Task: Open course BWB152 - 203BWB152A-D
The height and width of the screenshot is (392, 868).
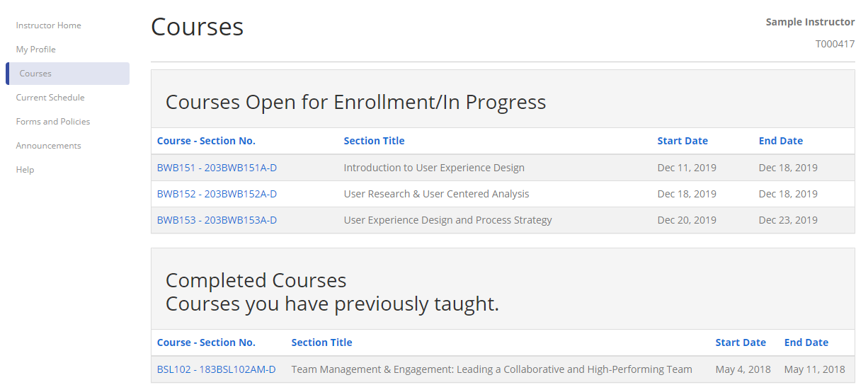Action: tap(217, 194)
